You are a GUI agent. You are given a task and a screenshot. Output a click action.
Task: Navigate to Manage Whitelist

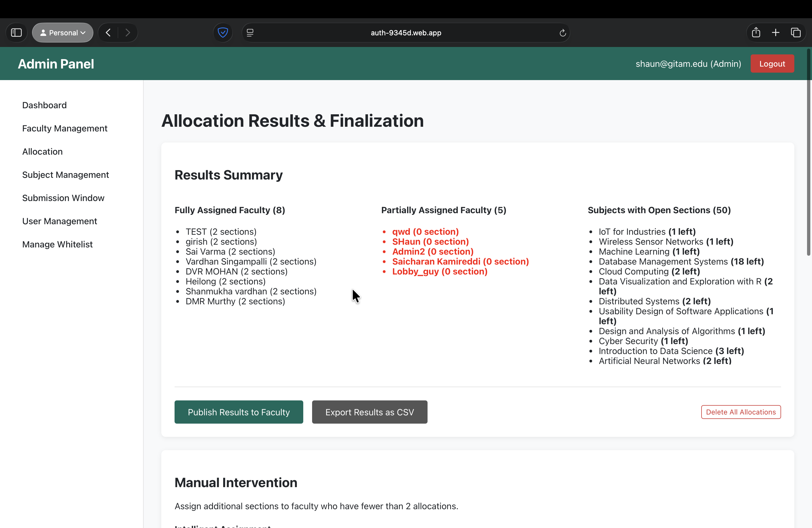coord(57,244)
